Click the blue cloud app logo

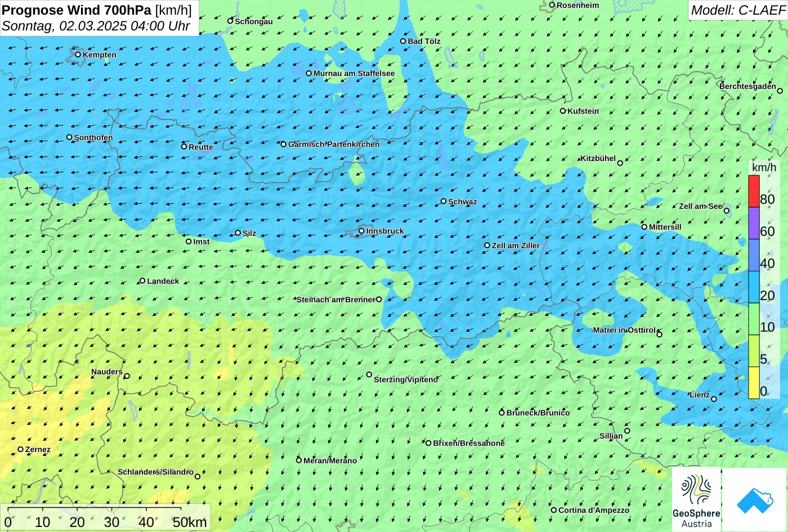coord(755,500)
